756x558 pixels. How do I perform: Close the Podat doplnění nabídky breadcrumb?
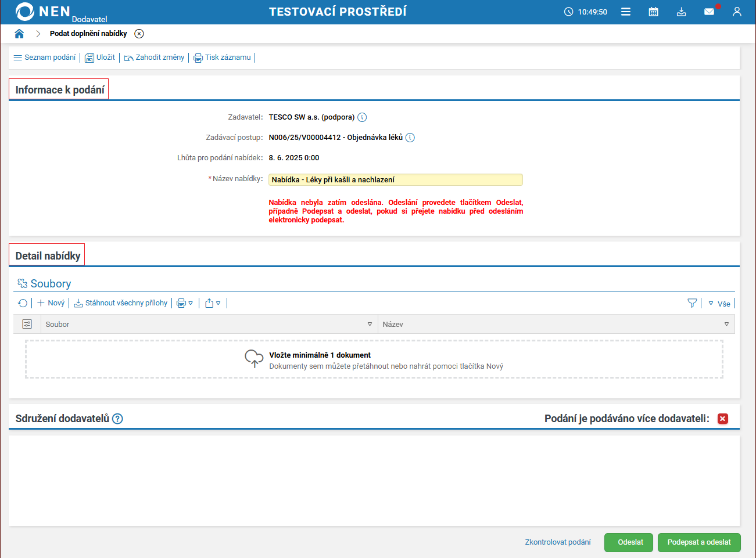click(139, 34)
